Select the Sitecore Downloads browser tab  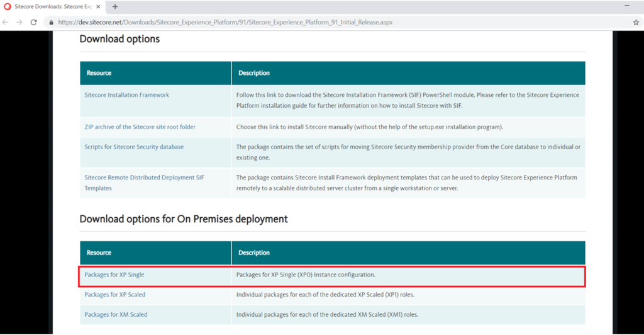(x=53, y=6)
